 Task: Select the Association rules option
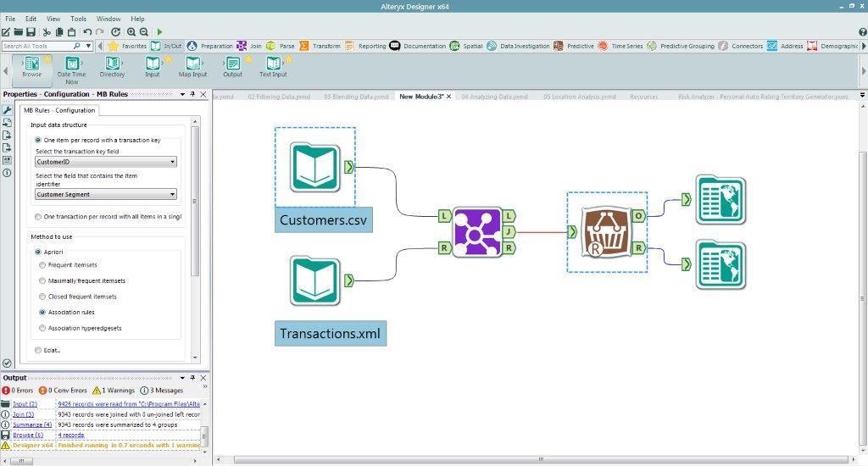(42, 312)
